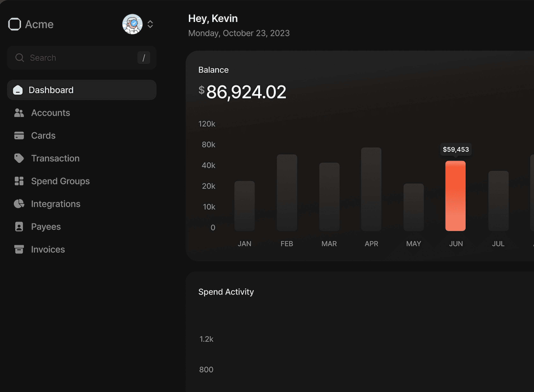Select the APR balance bar
Viewport: 534px width, 392px height.
point(371,189)
